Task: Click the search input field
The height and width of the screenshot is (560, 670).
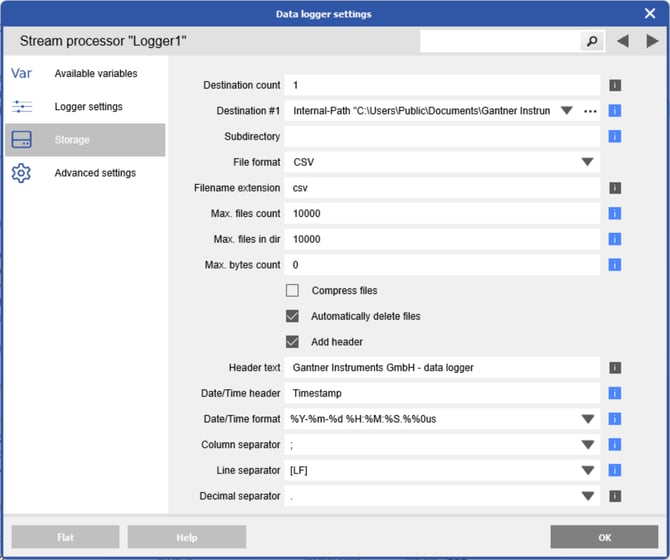Action: pos(500,41)
